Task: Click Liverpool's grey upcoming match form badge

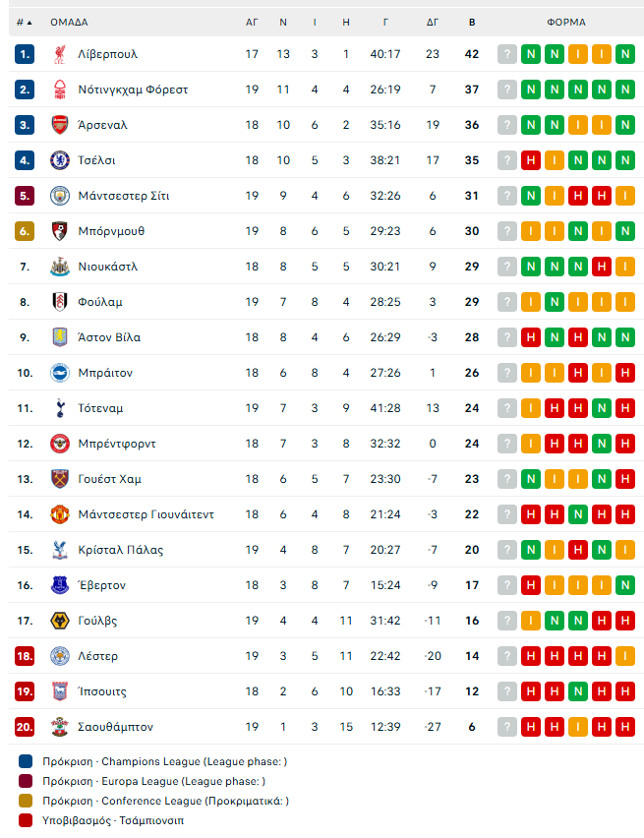Action: click(507, 54)
